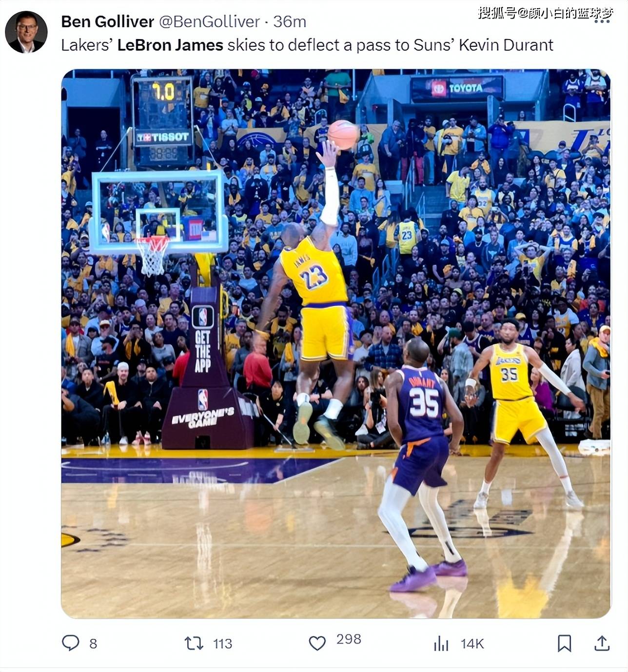Click the retweet count 113
This screenshot has height=672, width=628.
click(x=222, y=644)
